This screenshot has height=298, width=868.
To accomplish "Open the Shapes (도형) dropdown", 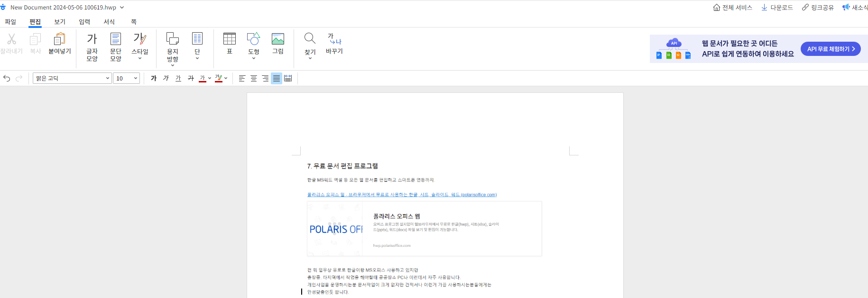I will 254,45.
